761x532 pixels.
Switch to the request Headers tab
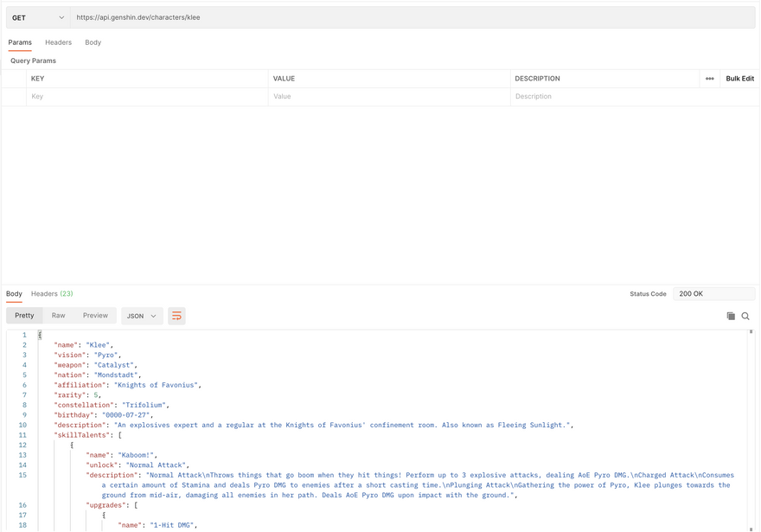click(58, 42)
